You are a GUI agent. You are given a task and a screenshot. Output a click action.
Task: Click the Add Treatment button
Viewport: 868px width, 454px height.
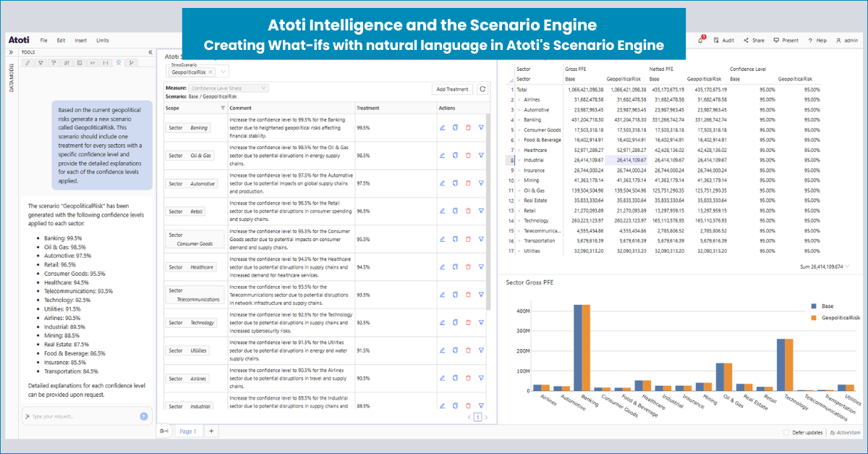click(x=451, y=88)
